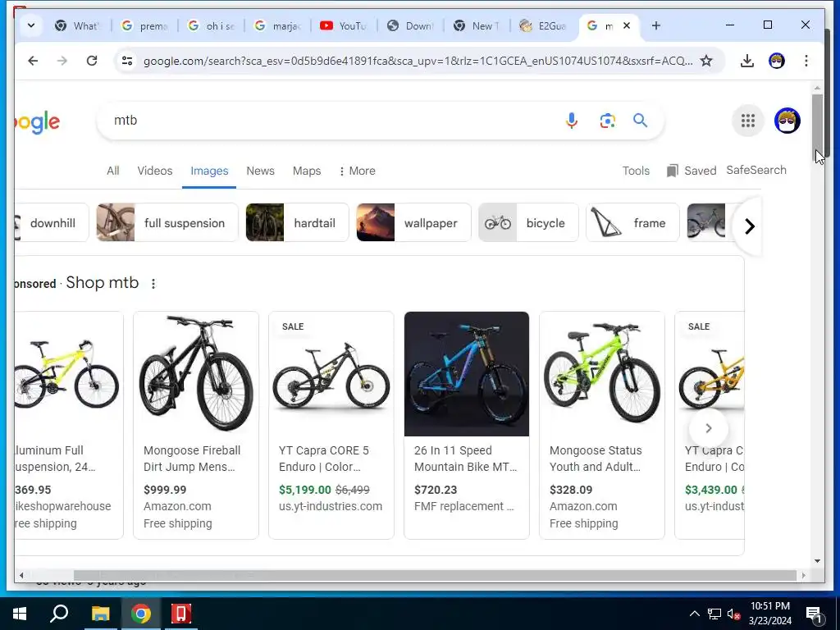Viewport: 840px width, 630px height.
Task: Switch to the New Tab browser tab
Action: (x=477, y=25)
